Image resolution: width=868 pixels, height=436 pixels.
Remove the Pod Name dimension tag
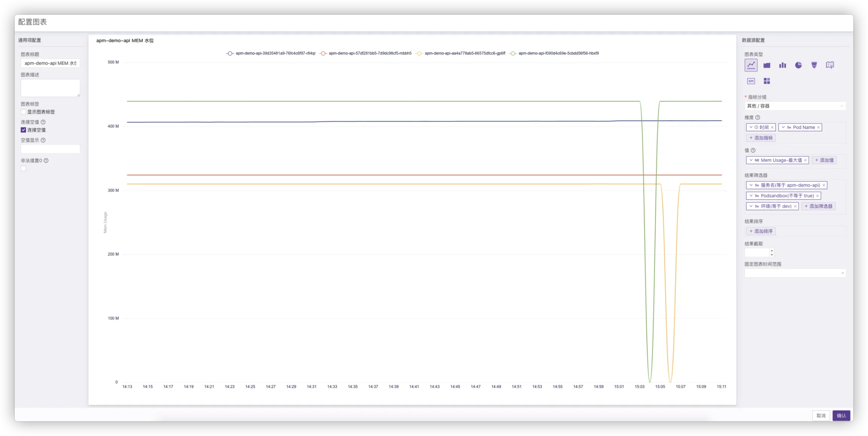point(818,127)
